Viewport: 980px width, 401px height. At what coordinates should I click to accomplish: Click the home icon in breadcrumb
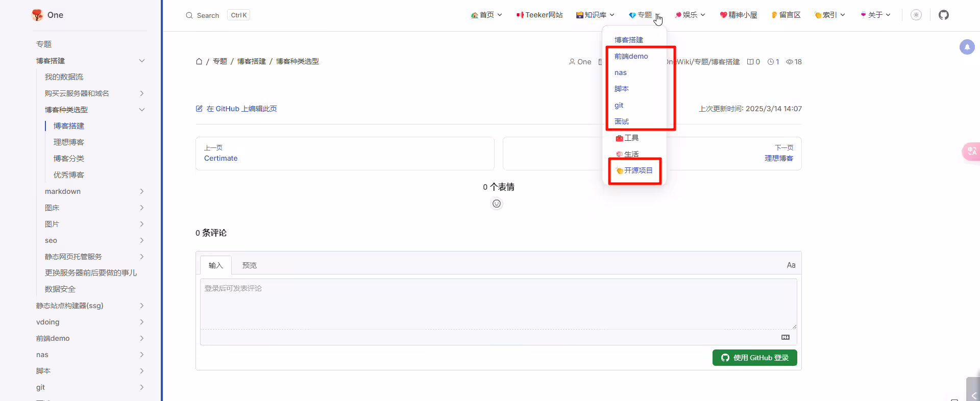(x=199, y=61)
